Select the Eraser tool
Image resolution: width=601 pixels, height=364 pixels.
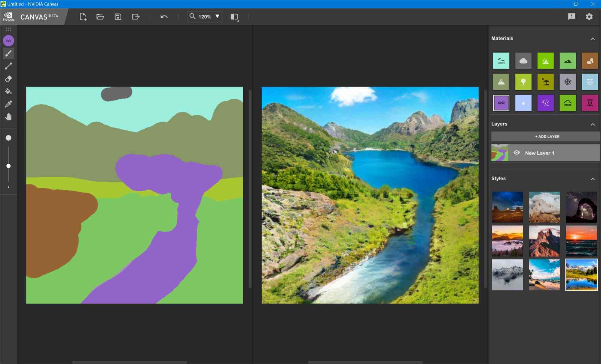[x=9, y=79]
